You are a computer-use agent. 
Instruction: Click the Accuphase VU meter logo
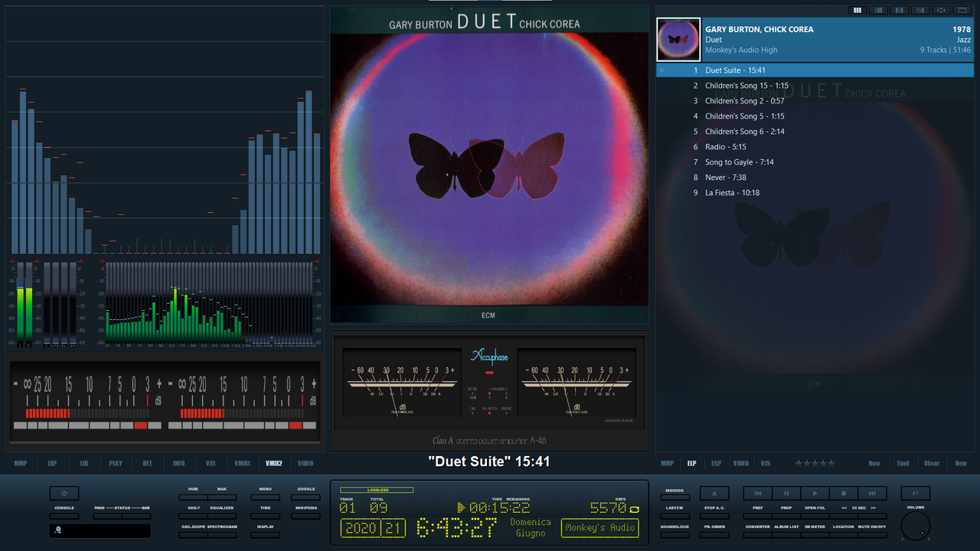coord(489,357)
